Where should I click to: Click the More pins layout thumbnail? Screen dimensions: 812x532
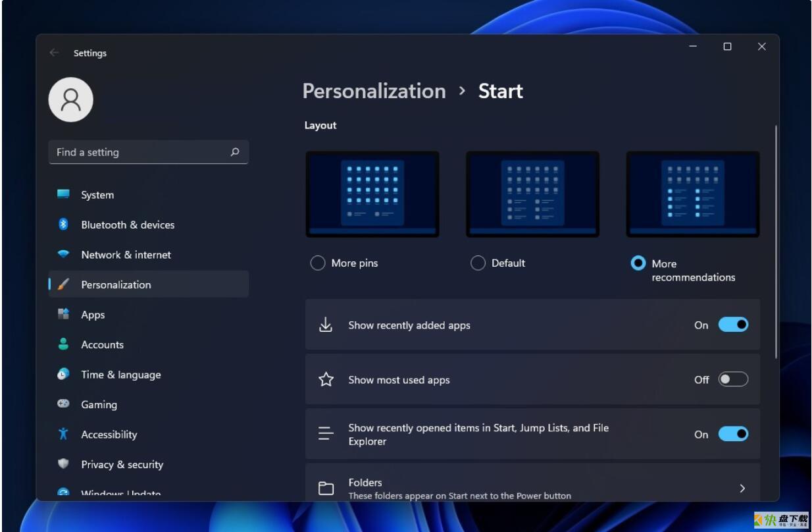(372, 194)
